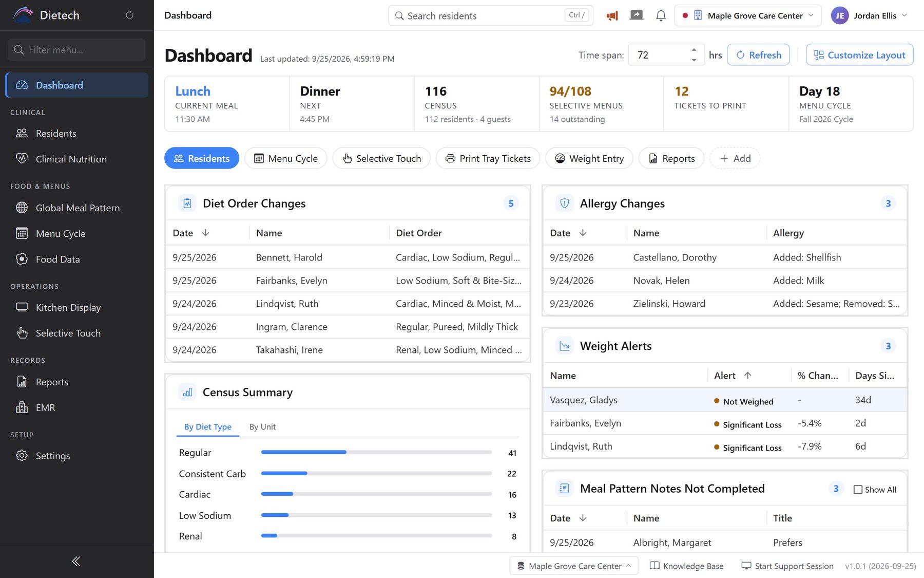Click the Settings gear icon

tap(22, 456)
